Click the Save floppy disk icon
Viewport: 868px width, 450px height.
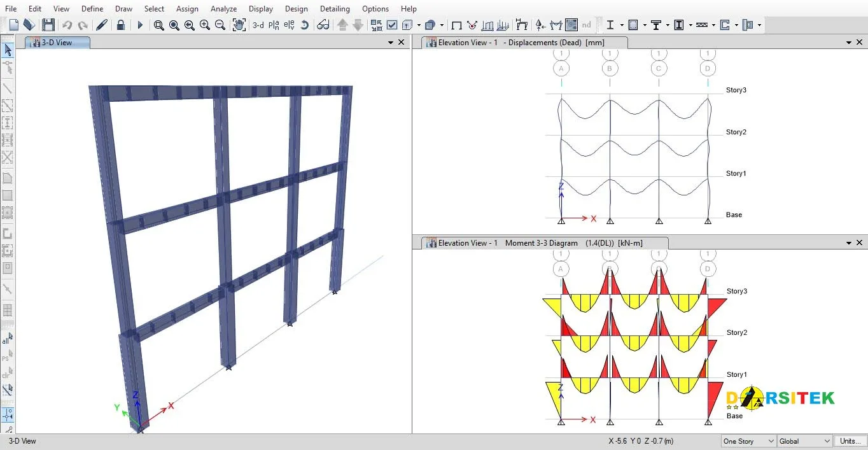(48, 25)
